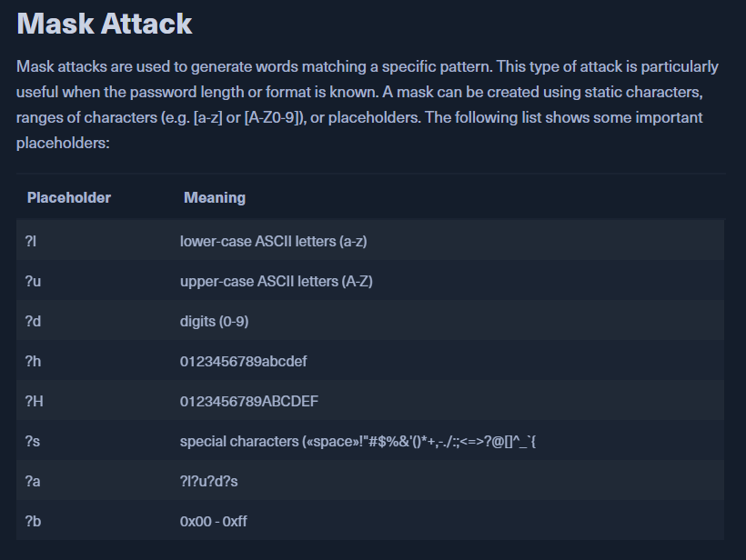Select the ?b placeholder cell
This screenshot has width=746, height=560.
tap(34, 521)
